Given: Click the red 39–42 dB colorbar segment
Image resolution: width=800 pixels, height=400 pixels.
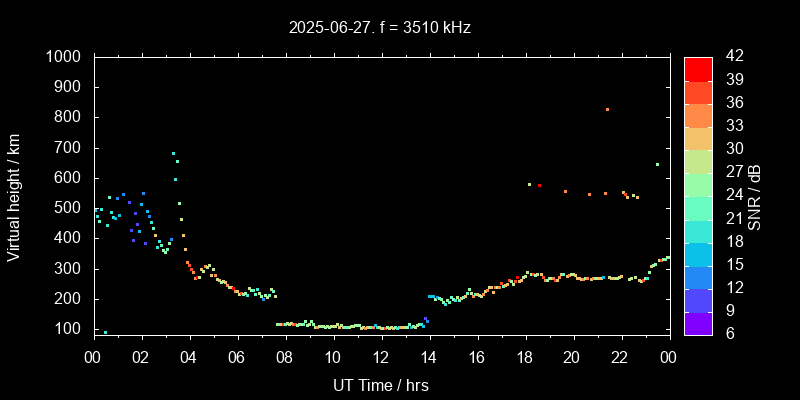Looking at the screenshot, I should 698,69.
